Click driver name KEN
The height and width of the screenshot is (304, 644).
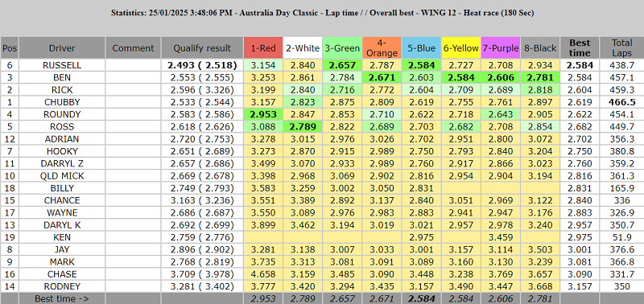coord(62,237)
